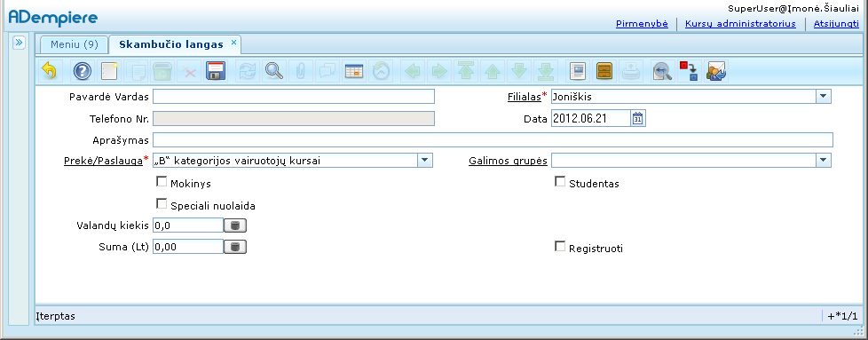Go to Next record down-arrow icon
868x340 pixels.
[x=518, y=71]
